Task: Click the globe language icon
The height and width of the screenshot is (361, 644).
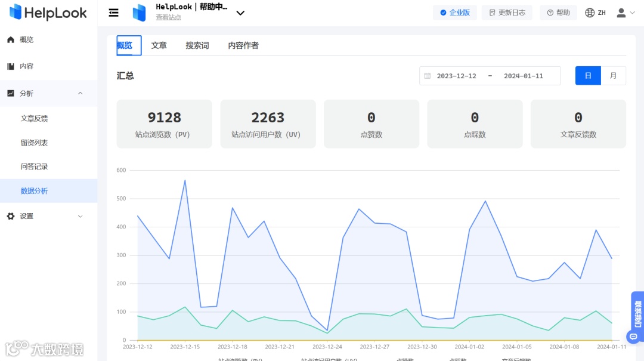Action: pos(590,13)
